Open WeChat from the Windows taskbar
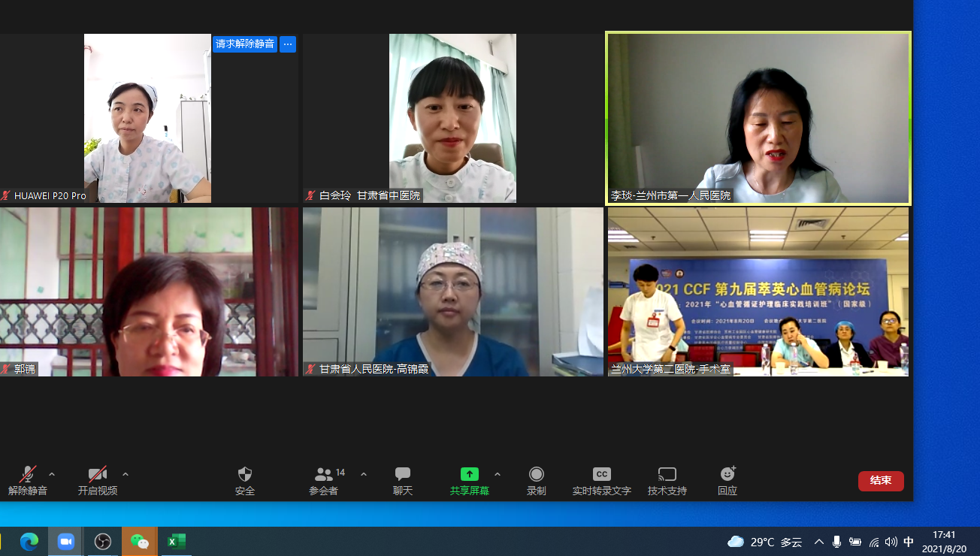 pos(139,542)
